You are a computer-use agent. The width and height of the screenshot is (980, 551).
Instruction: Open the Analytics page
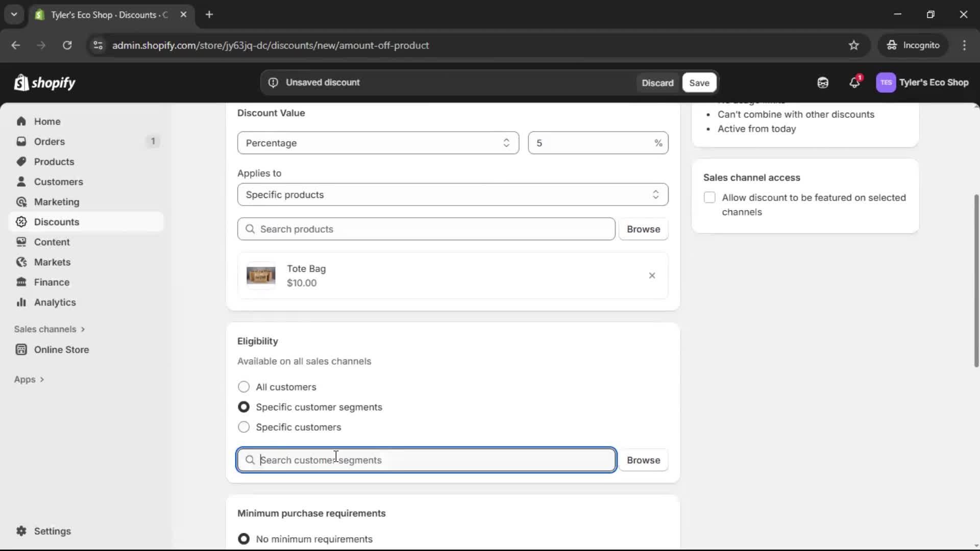[x=54, y=302]
